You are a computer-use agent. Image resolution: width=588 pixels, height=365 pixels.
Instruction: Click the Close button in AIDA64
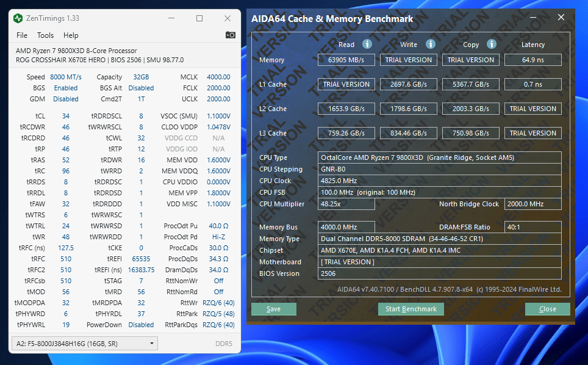pos(548,309)
